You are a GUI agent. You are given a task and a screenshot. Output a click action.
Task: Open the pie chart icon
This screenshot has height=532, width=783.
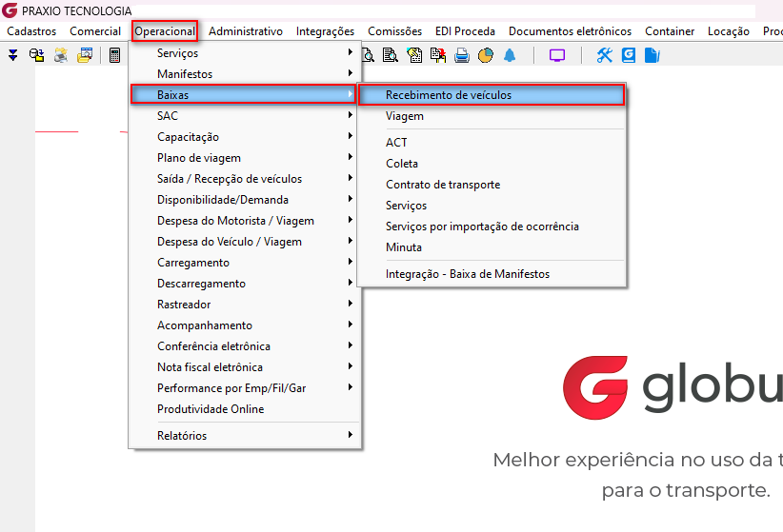(486, 55)
